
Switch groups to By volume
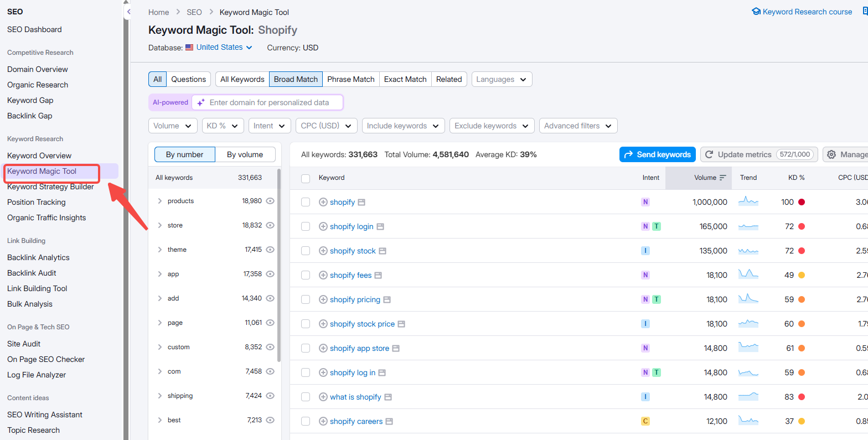pyautogui.click(x=245, y=154)
